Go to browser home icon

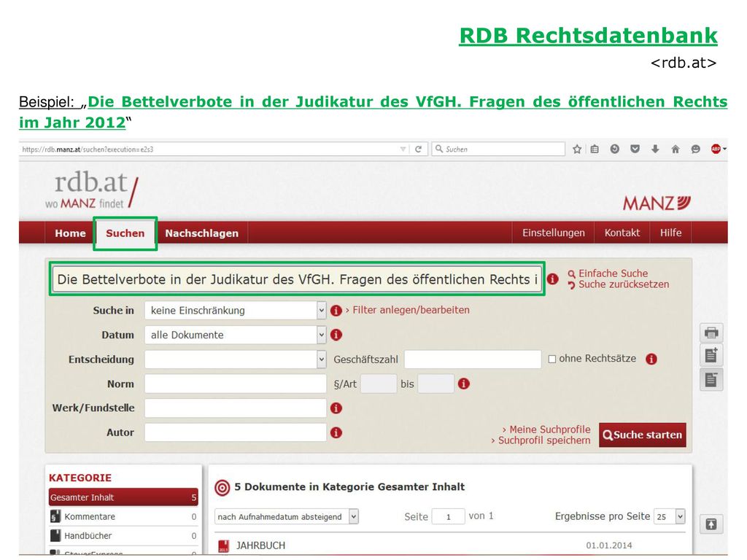(675, 149)
